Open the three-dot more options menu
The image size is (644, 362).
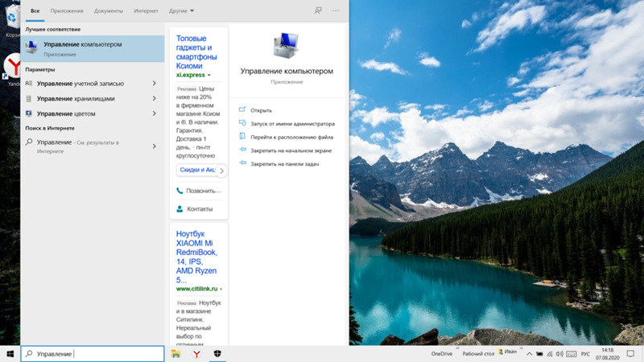[x=336, y=10]
